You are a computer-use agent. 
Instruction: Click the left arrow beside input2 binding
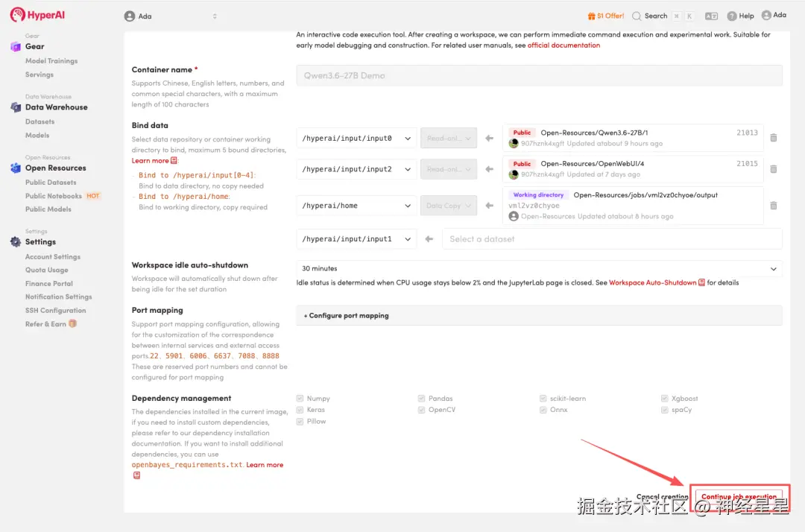pyautogui.click(x=489, y=169)
